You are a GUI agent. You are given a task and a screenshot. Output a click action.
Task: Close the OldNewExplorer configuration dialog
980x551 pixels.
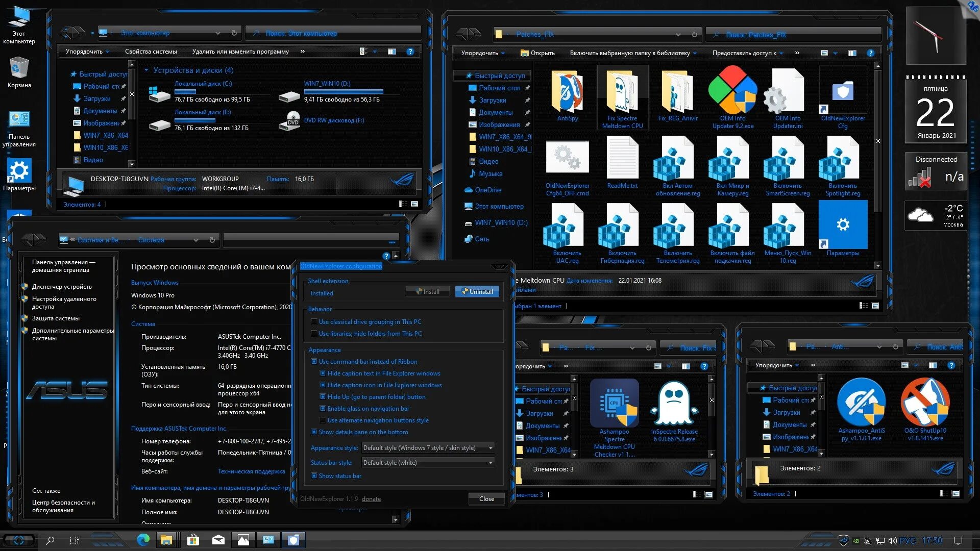(486, 499)
